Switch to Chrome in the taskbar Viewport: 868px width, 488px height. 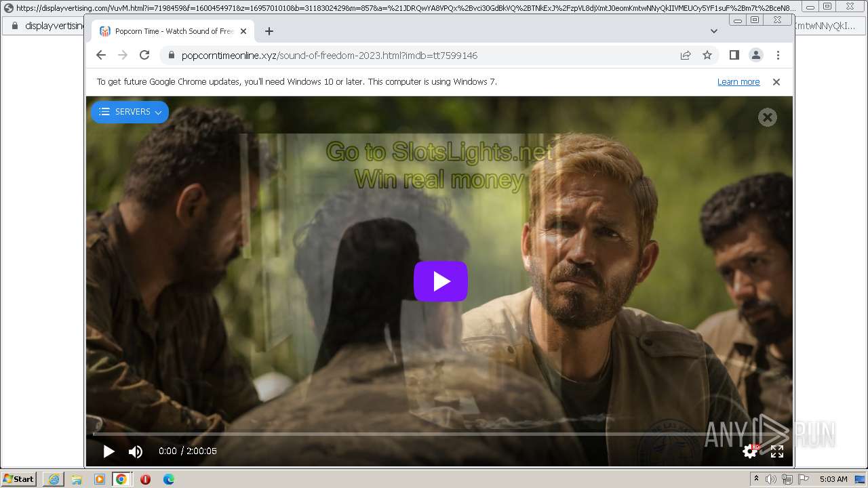[x=121, y=479]
